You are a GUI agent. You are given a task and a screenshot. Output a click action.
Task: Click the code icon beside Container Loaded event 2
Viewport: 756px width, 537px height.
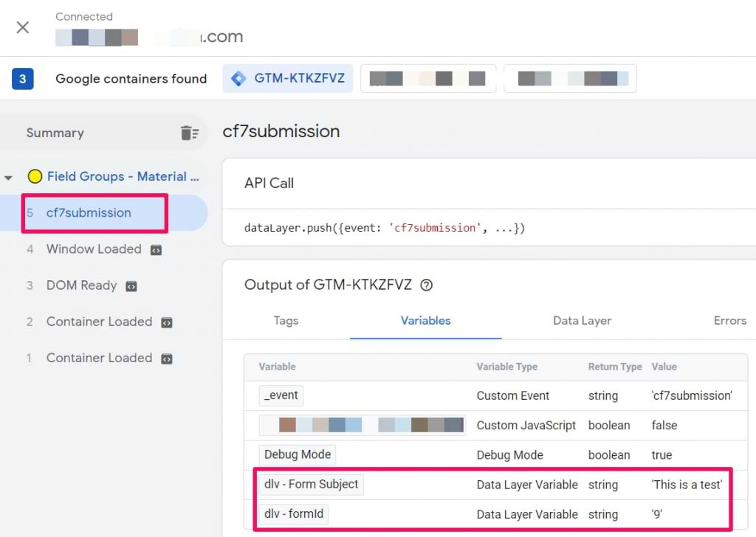[167, 322]
